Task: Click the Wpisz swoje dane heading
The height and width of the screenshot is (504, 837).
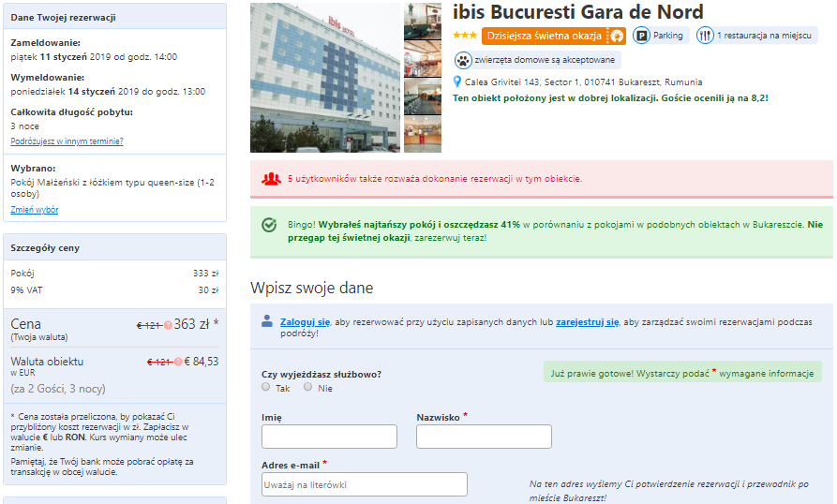Action: 312,288
